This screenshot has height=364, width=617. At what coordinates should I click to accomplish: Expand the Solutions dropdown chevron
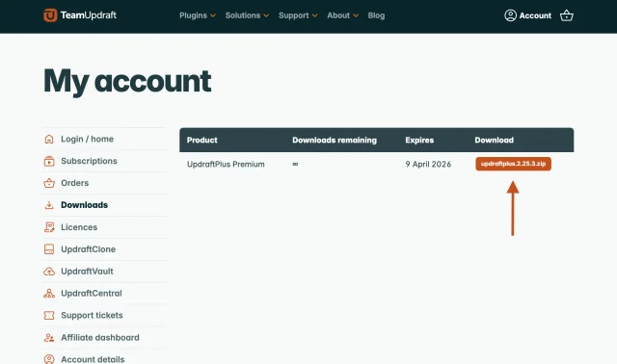[x=266, y=15]
